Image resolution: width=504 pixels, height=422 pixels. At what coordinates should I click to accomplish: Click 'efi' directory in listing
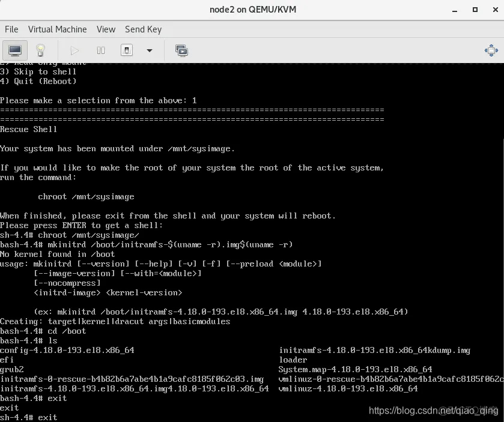7,360
